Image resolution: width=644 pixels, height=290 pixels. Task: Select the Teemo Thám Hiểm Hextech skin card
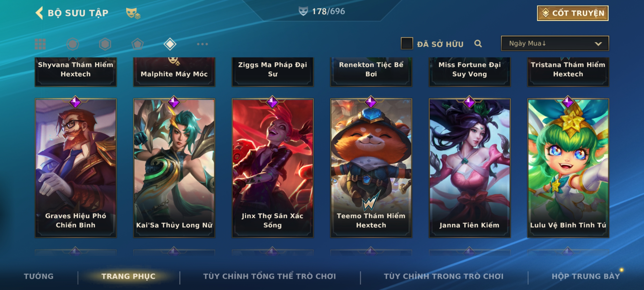click(371, 168)
